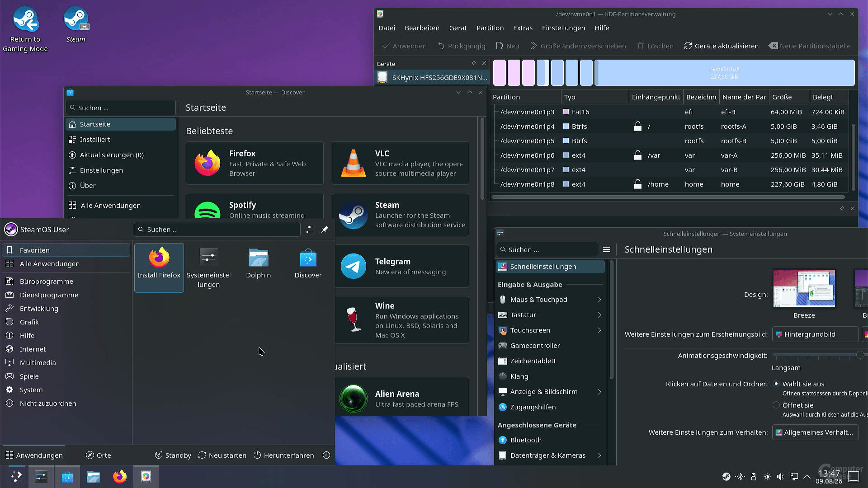Open the Firefox app card in Discover
The image size is (868, 488).
(x=255, y=163)
